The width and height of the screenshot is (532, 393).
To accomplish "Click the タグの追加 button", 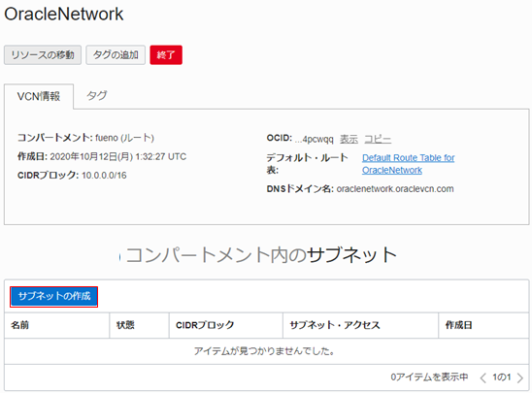I will [x=116, y=55].
